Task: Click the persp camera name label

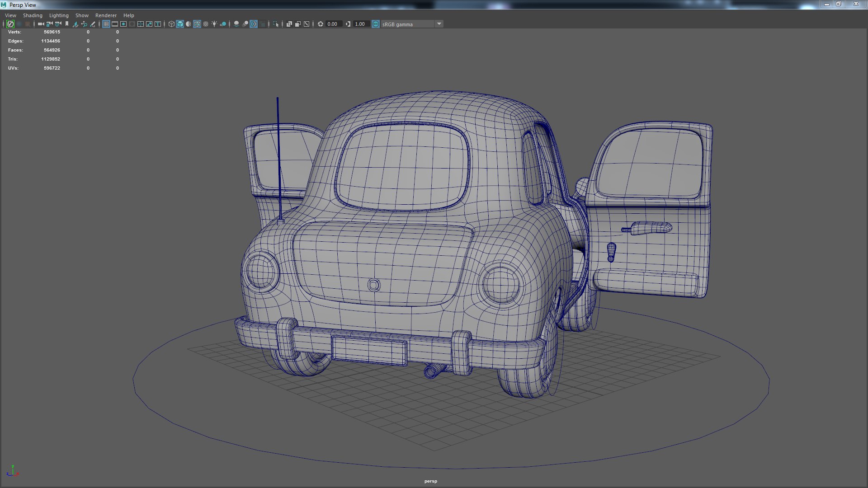Action: pos(431,481)
